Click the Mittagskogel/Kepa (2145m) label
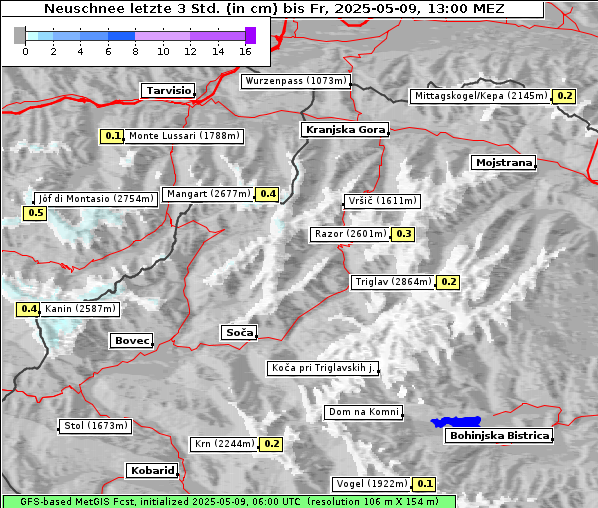Screen dimensions: 598x508 (481, 96)
